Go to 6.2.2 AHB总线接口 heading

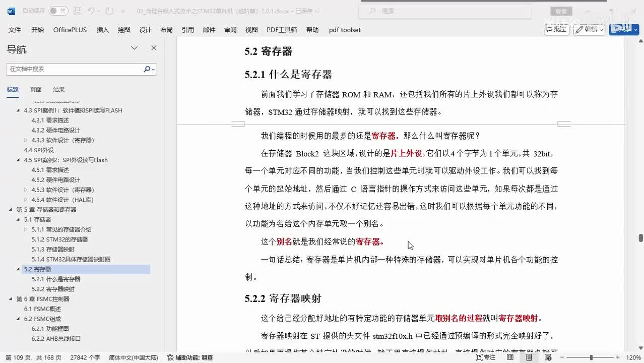pos(56,339)
